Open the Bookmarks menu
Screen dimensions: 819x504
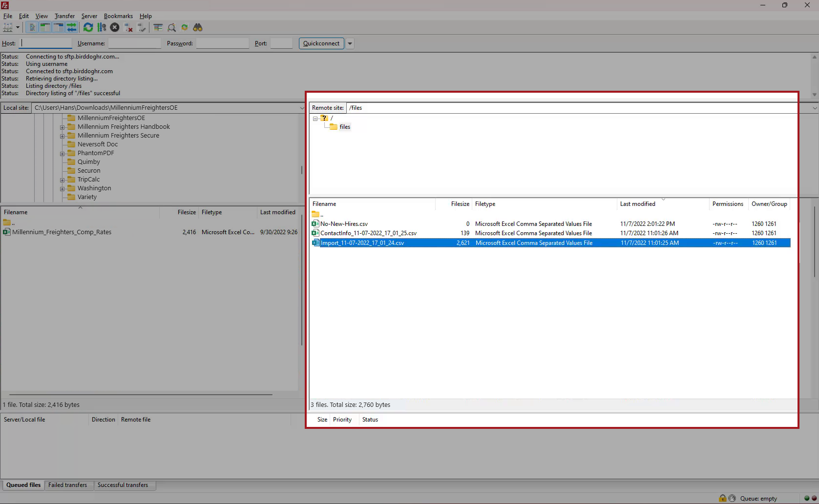click(x=118, y=16)
